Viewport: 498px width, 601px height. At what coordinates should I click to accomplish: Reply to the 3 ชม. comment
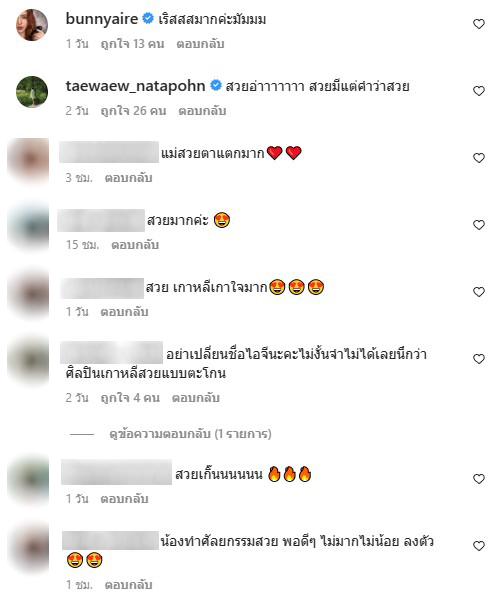[x=128, y=178]
